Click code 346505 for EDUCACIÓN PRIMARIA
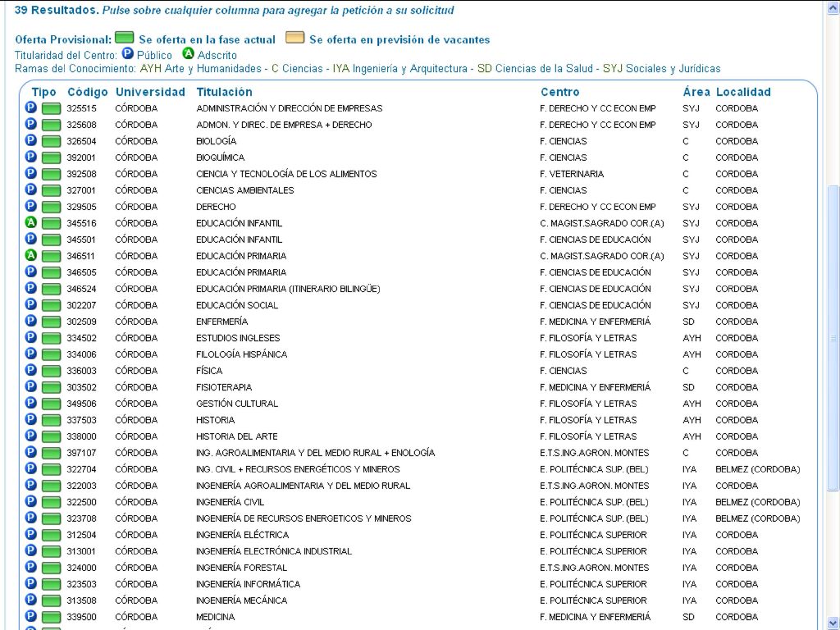The height and width of the screenshot is (630, 840). pyautogui.click(x=81, y=272)
